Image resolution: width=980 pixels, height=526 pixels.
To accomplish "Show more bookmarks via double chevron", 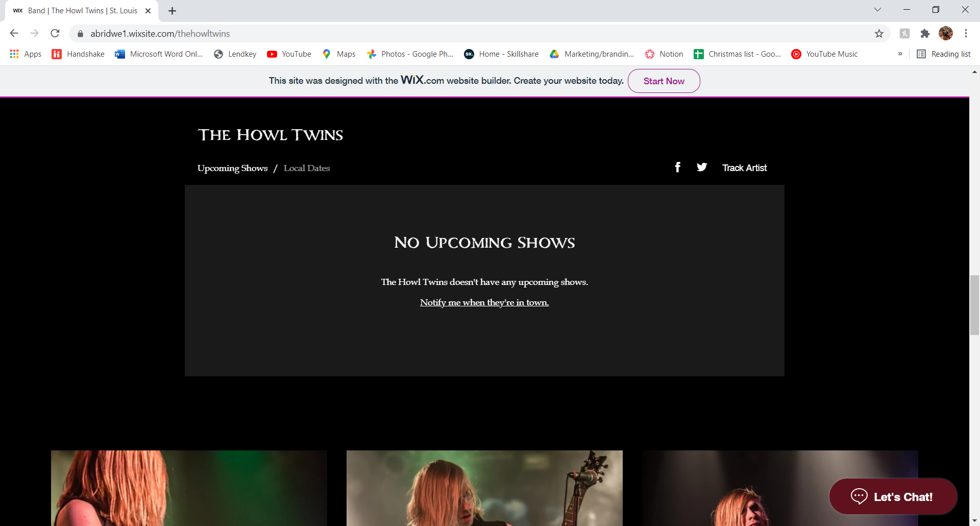I will point(900,54).
